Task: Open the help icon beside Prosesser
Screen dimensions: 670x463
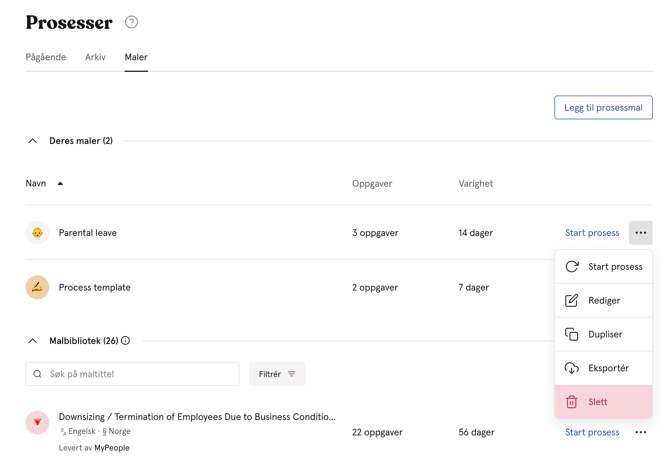Action: (132, 22)
